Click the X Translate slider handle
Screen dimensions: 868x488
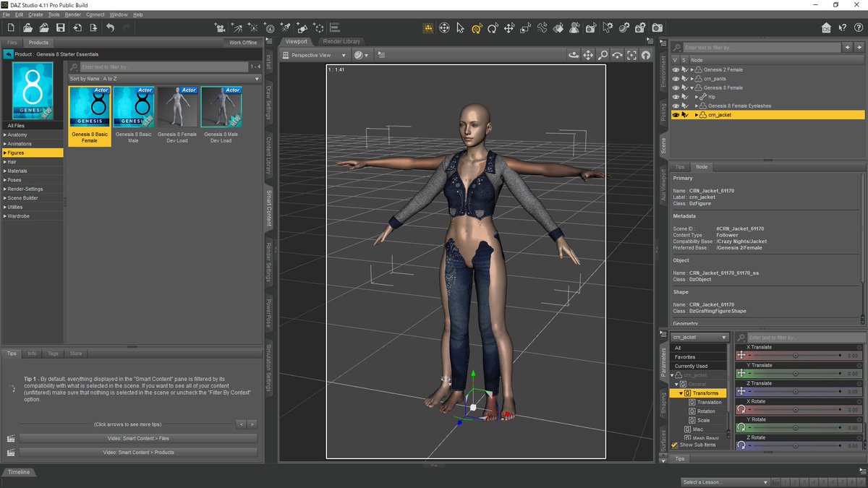click(796, 356)
